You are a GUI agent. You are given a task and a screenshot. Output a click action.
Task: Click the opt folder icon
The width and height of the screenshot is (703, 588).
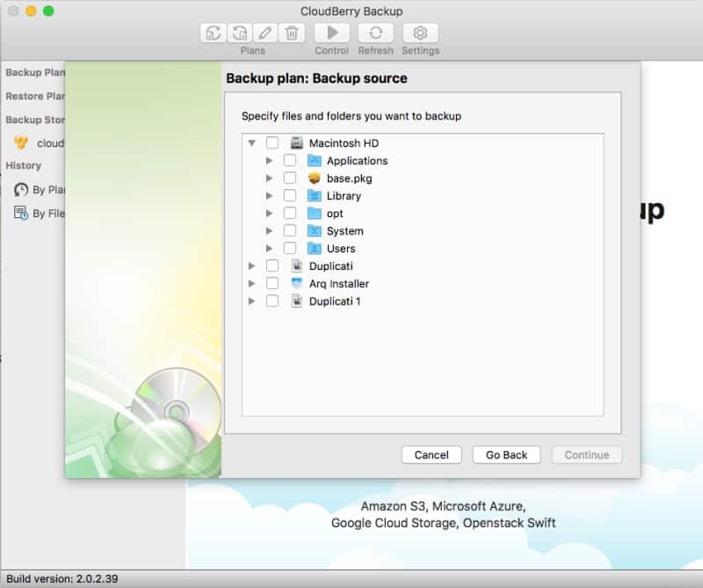pyautogui.click(x=315, y=213)
